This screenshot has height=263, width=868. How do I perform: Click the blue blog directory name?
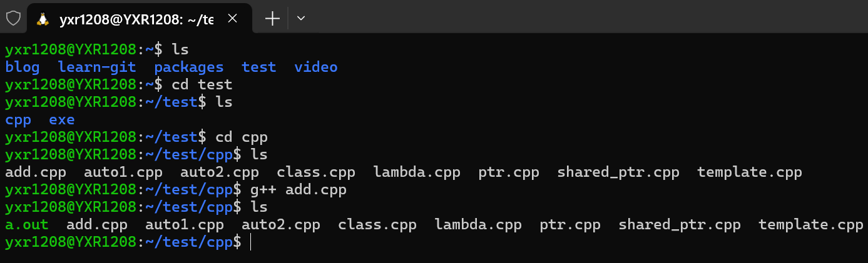coord(22,67)
